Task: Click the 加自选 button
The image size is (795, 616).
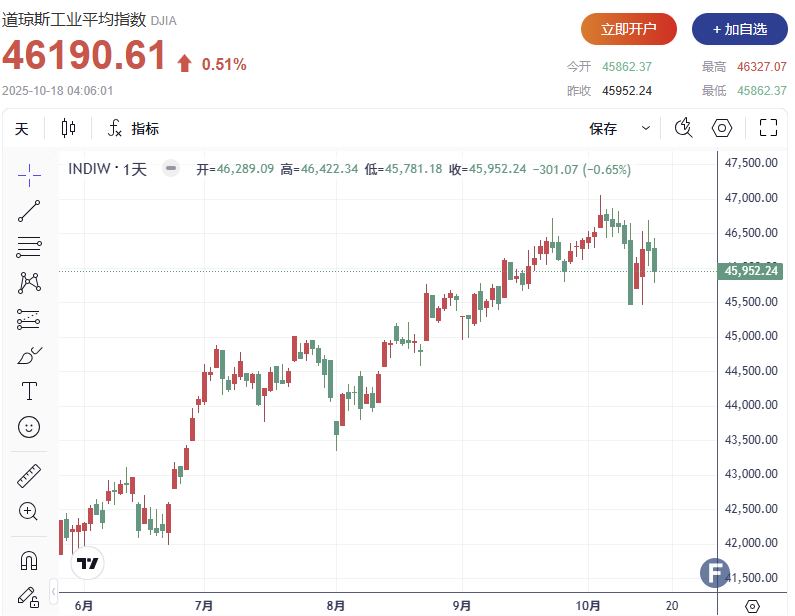Action: pos(739,29)
